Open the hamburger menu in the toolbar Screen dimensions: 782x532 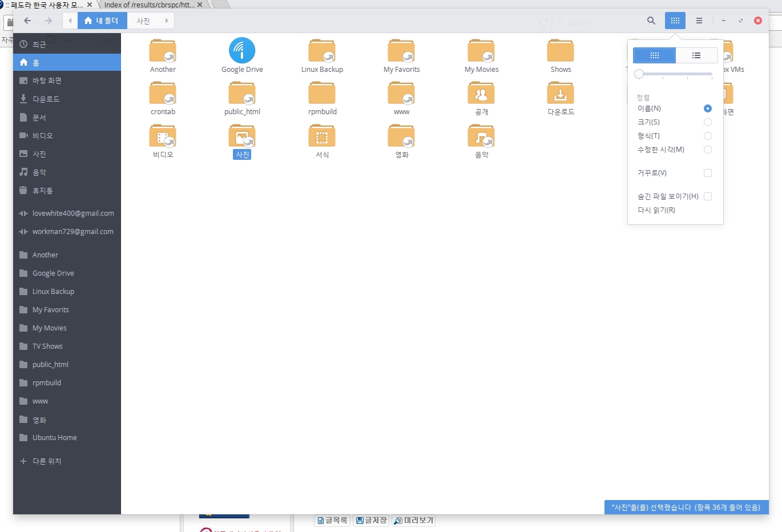[699, 21]
